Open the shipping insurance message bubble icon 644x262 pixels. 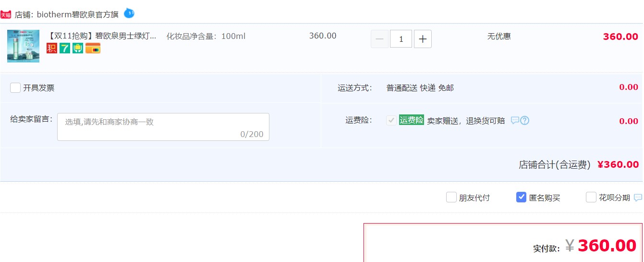pos(515,120)
